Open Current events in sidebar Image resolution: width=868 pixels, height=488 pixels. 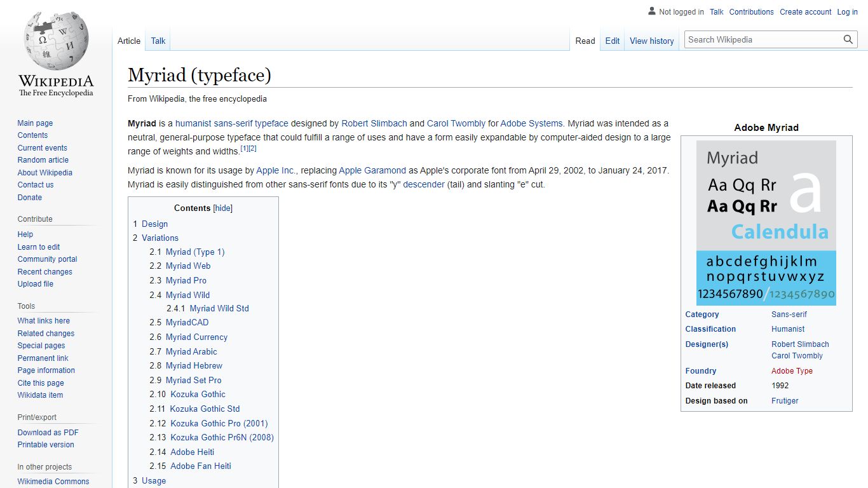[43, 148]
